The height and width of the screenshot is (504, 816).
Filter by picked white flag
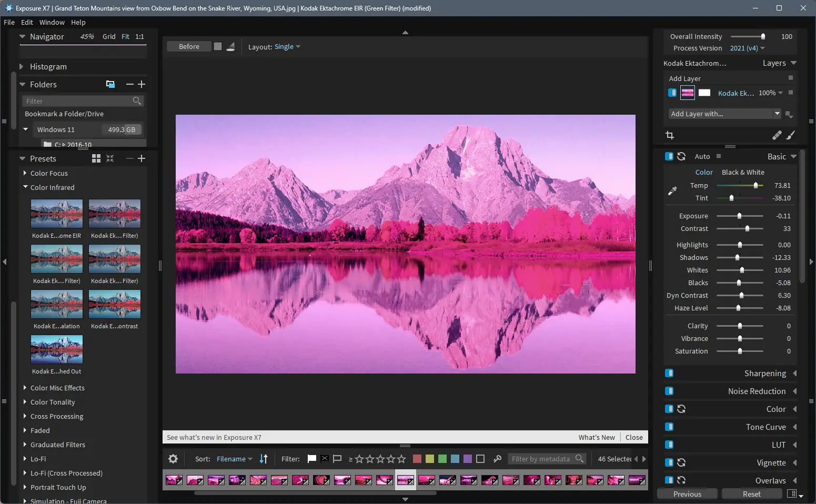point(312,459)
